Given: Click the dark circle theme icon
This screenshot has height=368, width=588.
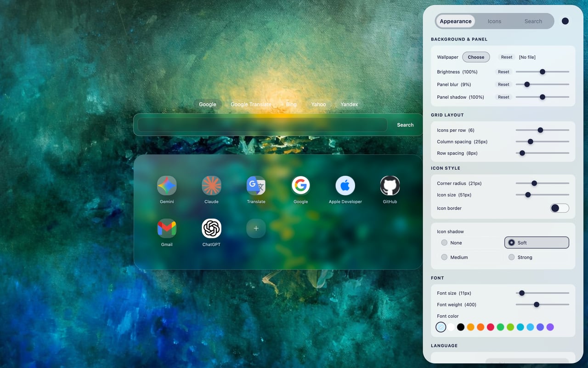Looking at the screenshot, I should click(x=565, y=21).
